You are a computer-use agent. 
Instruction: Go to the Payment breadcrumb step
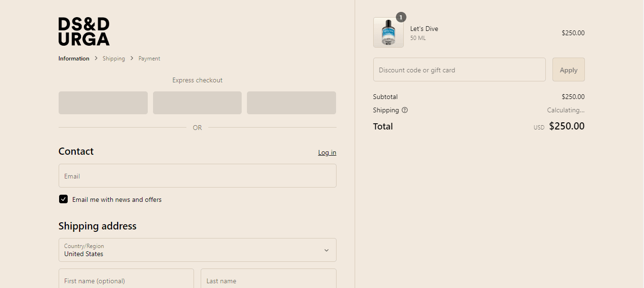click(149, 59)
